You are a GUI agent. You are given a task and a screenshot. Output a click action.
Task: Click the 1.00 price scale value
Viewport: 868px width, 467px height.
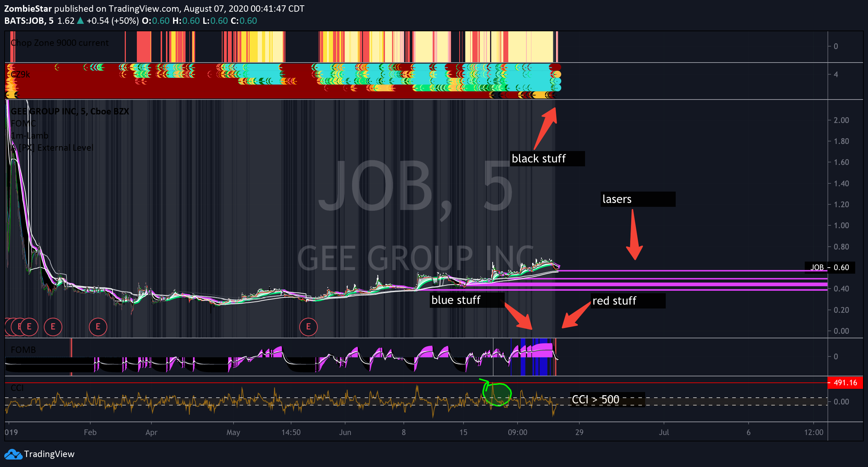(x=841, y=225)
